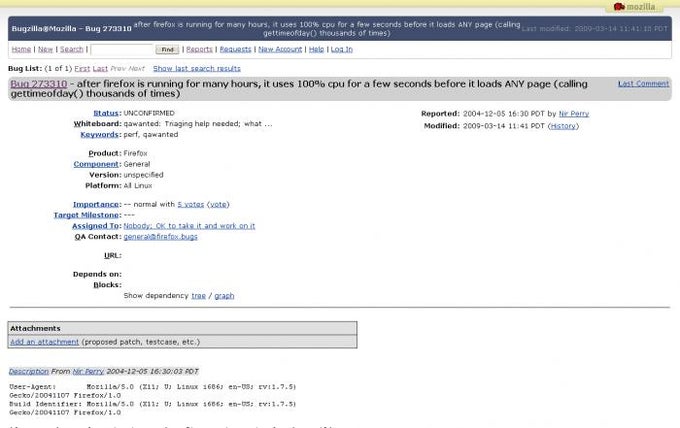This screenshot has width=680, height=428.
Task: Open the Reports link
Action: [199, 49]
